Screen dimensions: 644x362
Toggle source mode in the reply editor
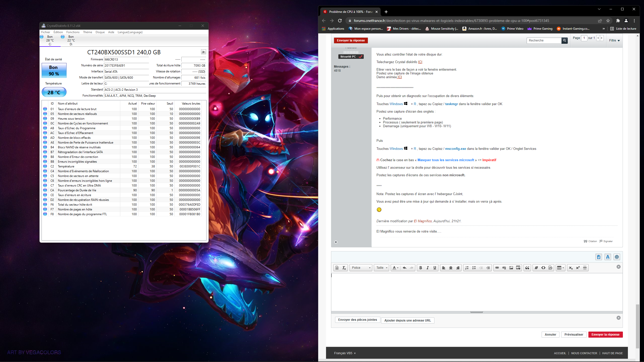tap(337, 268)
